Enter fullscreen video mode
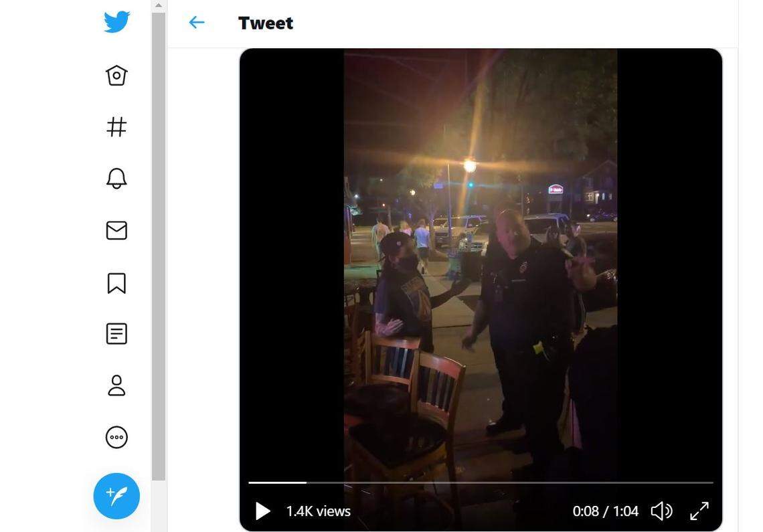 point(699,510)
